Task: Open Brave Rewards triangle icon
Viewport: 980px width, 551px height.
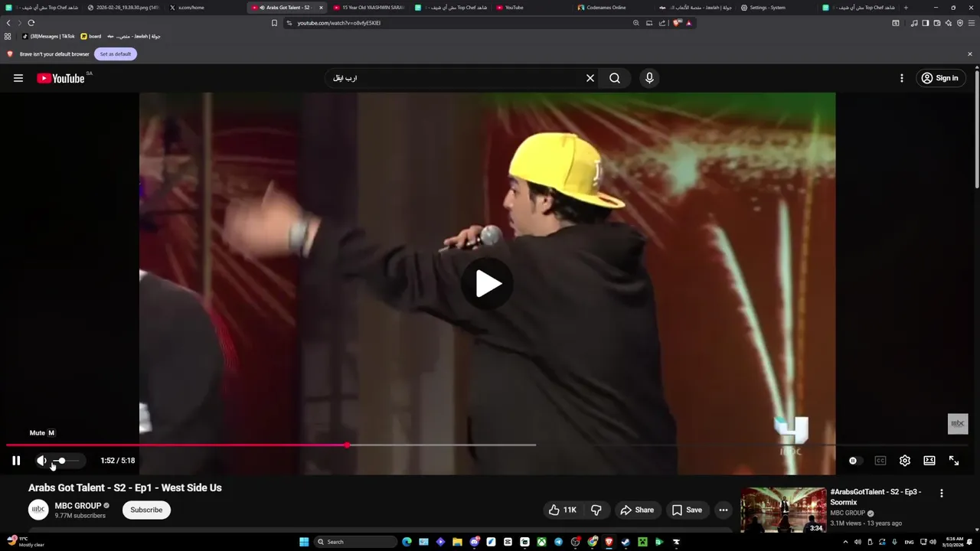Action: 688,23
